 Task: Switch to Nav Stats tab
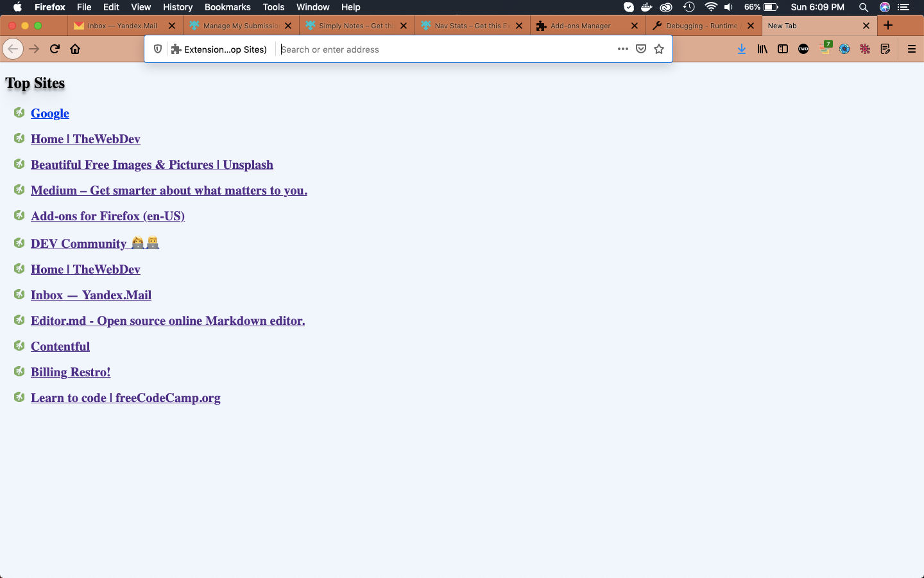(x=472, y=26)
